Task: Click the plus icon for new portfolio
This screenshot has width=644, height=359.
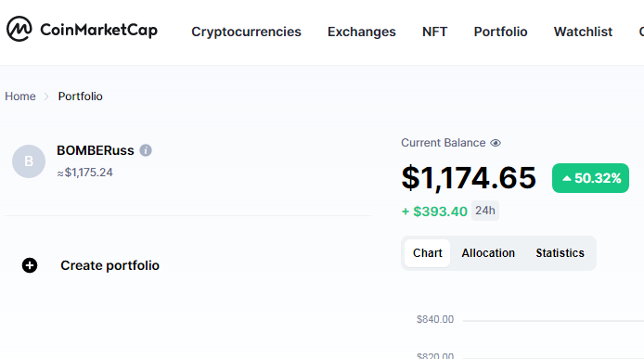Action: (30, 265)
